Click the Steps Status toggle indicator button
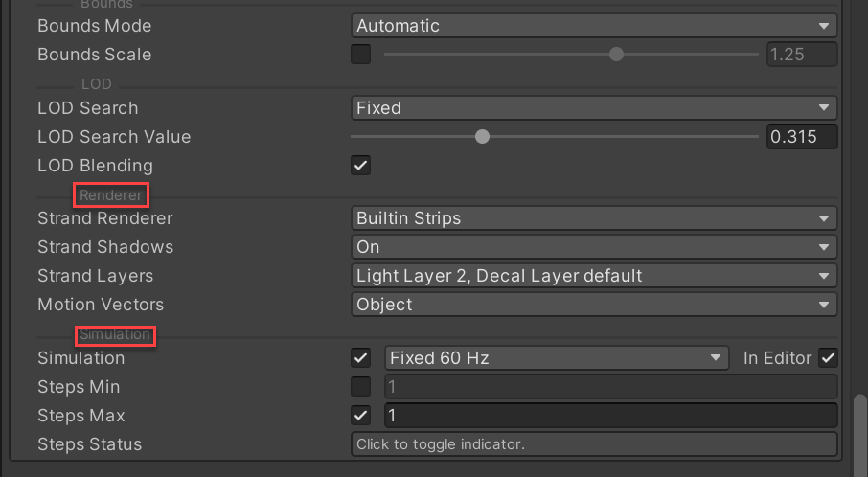 tap(594, 444)
